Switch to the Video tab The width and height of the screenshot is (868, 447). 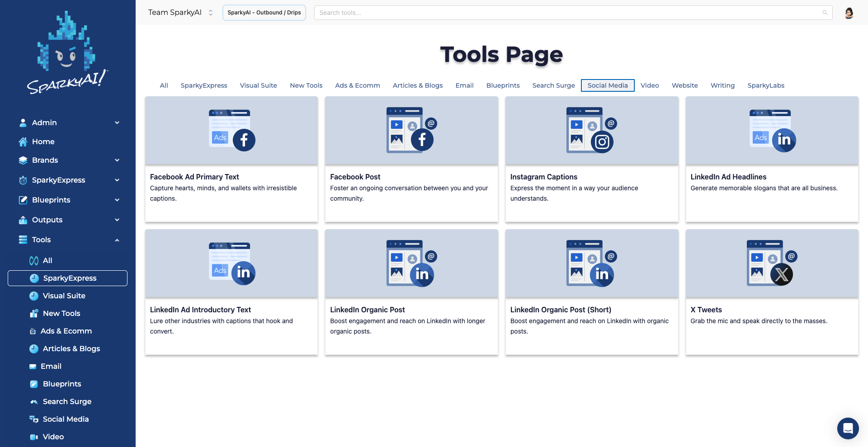click(649, 85)
